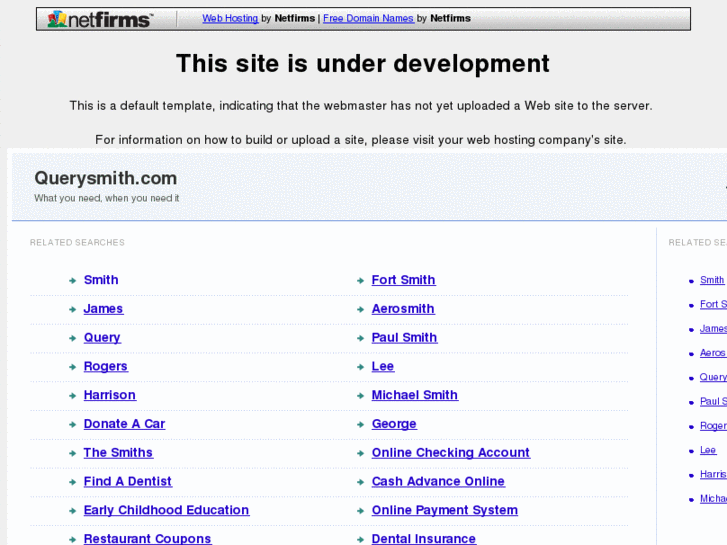Open Online Payment System link
This screenshot has height=545, width=727.
(445, 510)
